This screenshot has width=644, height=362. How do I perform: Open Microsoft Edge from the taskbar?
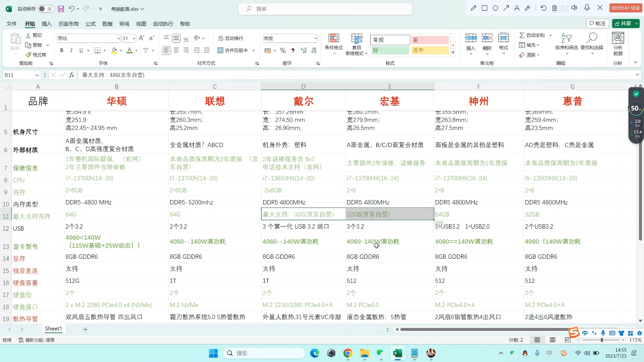314,353
